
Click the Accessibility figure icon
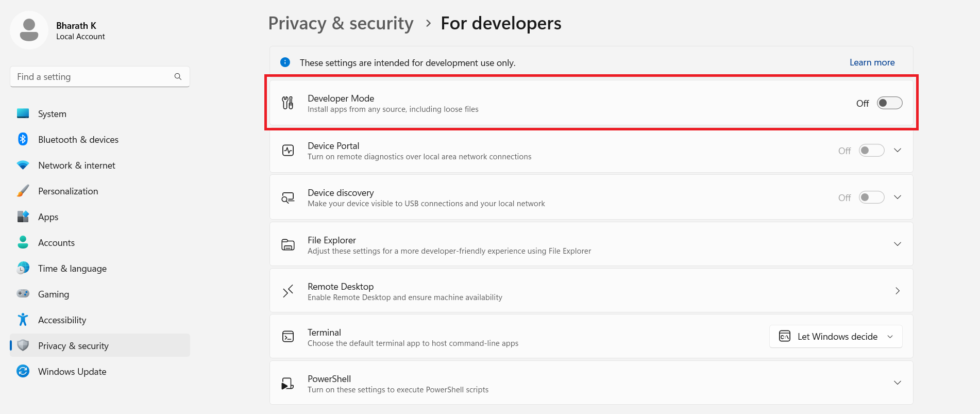click(x=23, y=320)
